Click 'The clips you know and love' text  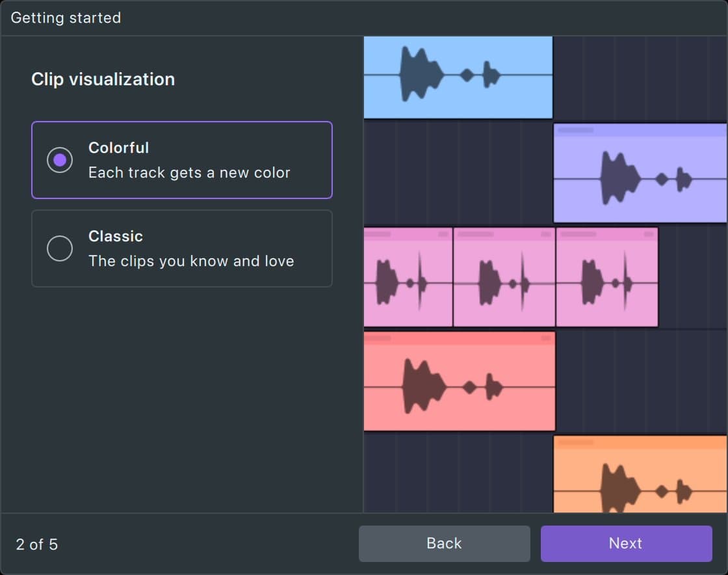coord(191,261)
